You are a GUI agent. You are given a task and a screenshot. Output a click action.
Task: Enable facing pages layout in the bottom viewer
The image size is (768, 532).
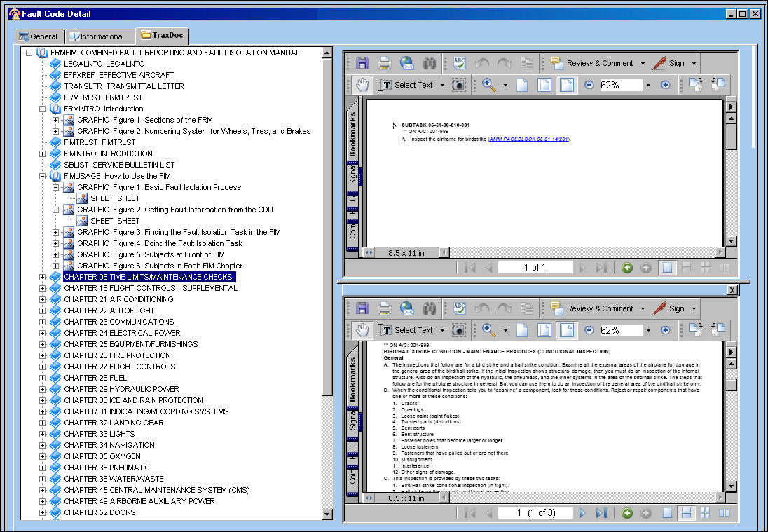[725, 513]
